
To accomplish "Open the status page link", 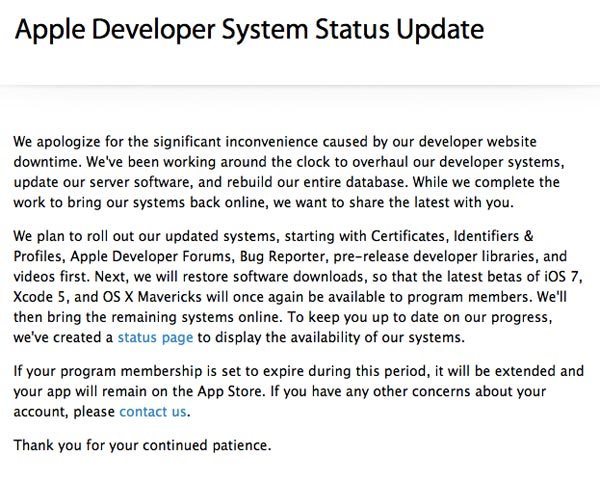I will tap(155, 338).
